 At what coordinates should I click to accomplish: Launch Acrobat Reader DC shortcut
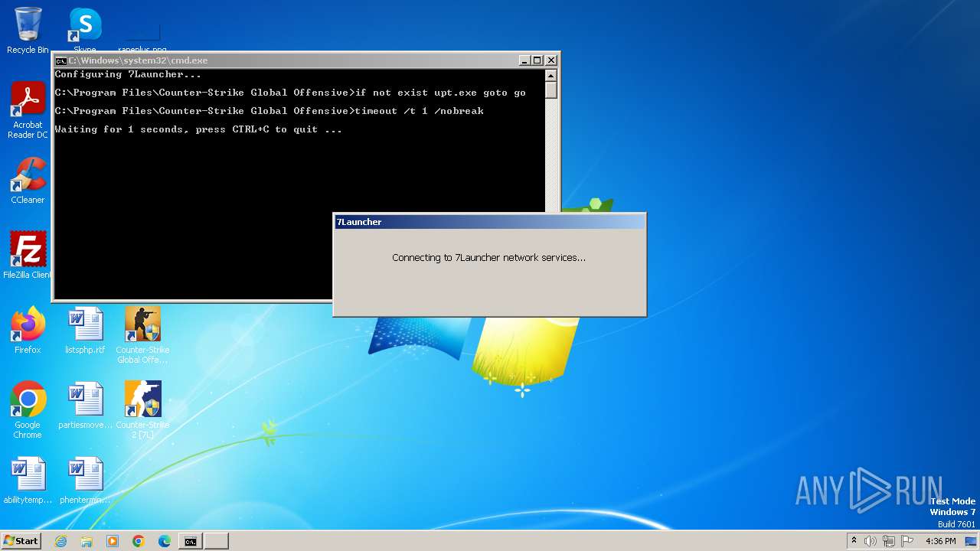(x=28, y=109)
